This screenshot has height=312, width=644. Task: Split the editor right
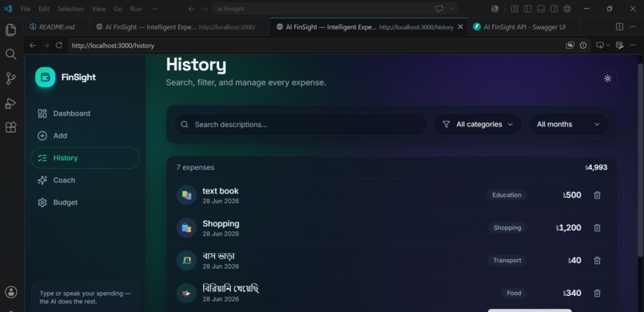point(619,26)
